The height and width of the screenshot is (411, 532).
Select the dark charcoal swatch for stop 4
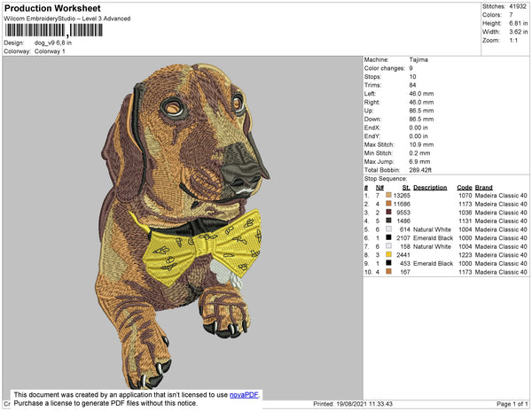click(x=389, y=221)
